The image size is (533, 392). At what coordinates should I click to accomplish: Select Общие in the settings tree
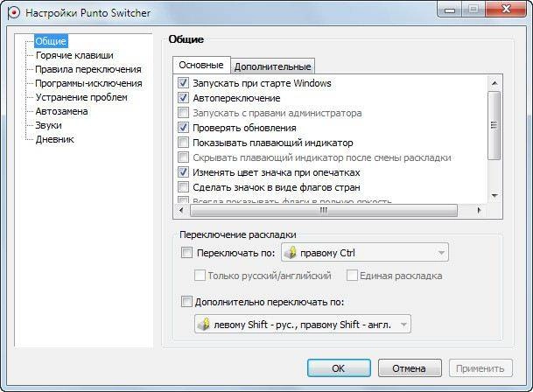51,41
